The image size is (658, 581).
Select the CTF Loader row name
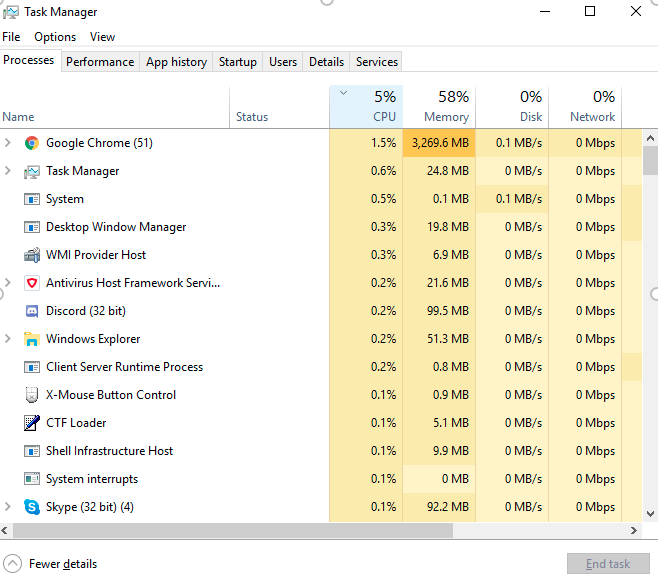tap(76, 423)
